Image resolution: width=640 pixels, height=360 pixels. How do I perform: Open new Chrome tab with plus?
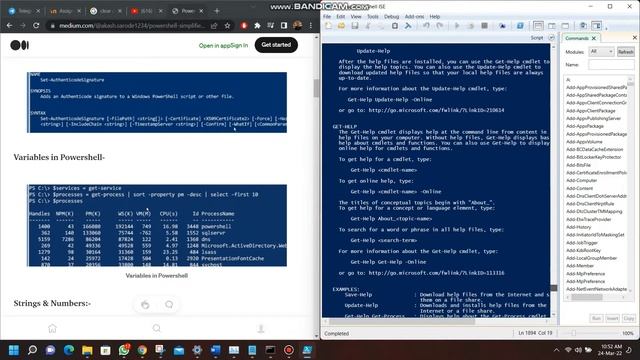coord(217,11)
